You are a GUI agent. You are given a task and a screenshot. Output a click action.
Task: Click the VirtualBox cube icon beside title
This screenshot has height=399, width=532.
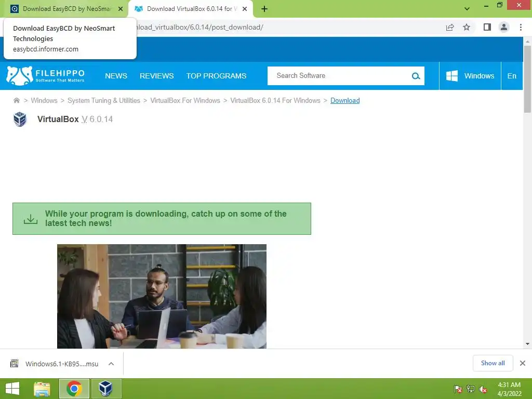pyautogui.click(x=20, y=119)
